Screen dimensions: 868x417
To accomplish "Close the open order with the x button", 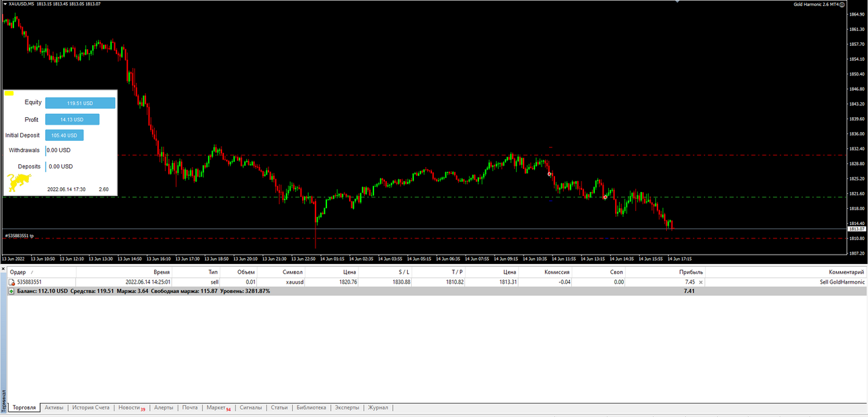I will coord(700,282).
